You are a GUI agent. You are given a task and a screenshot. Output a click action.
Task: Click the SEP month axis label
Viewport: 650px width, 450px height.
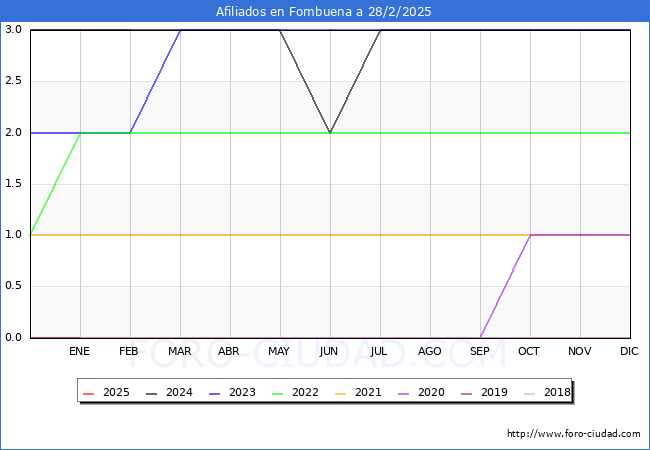pyautogui.click(x=480, y=351)
